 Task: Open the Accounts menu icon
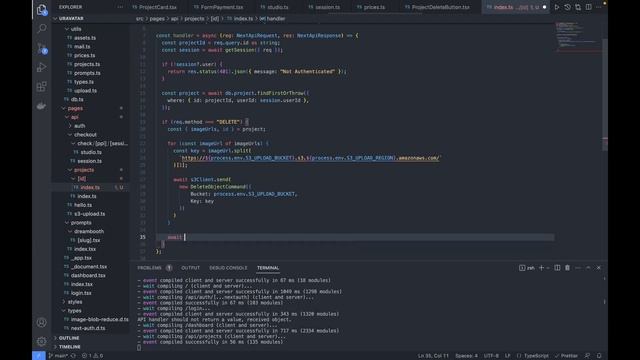(x=42, y=322)
